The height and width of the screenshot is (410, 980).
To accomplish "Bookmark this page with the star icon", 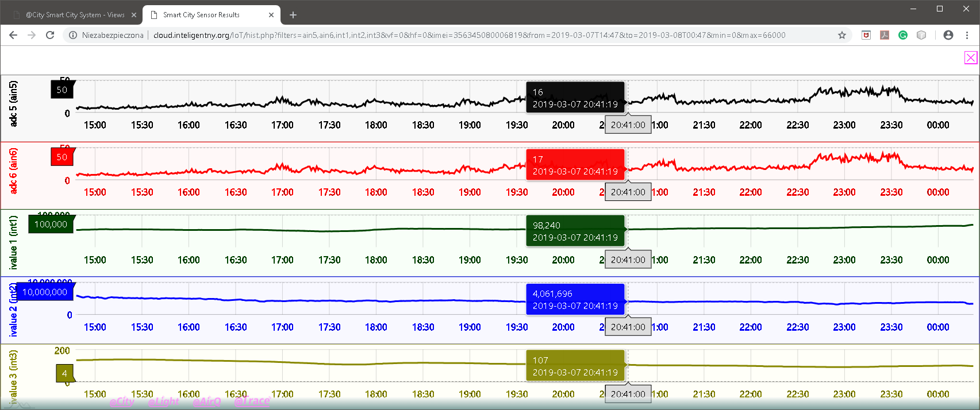I will point(842,35).
